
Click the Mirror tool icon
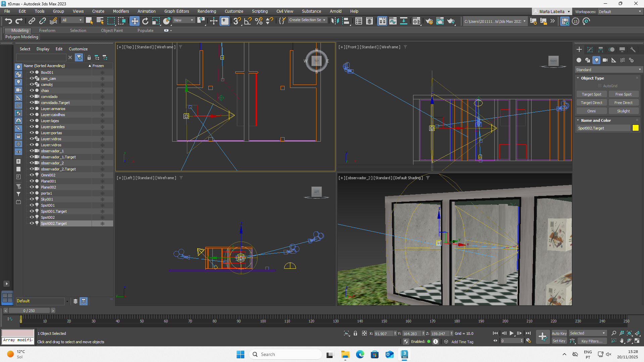click(x=335, y=21)
